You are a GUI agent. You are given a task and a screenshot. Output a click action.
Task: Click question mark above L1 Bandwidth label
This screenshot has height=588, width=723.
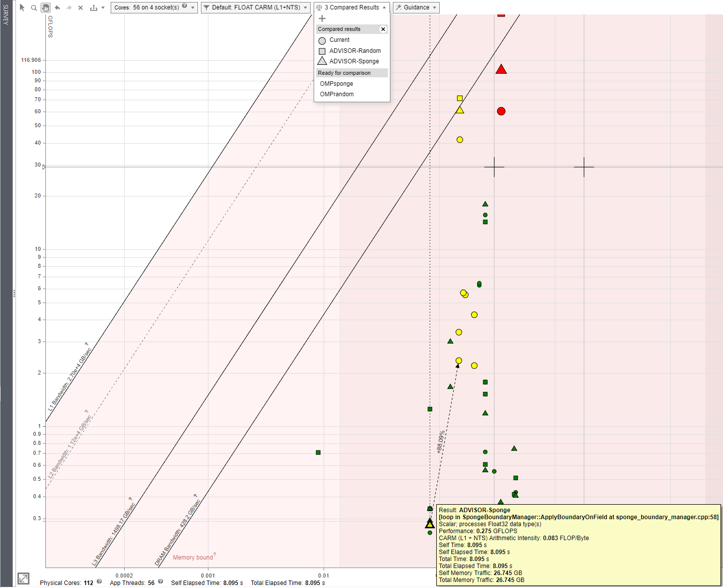coord(86,345)
